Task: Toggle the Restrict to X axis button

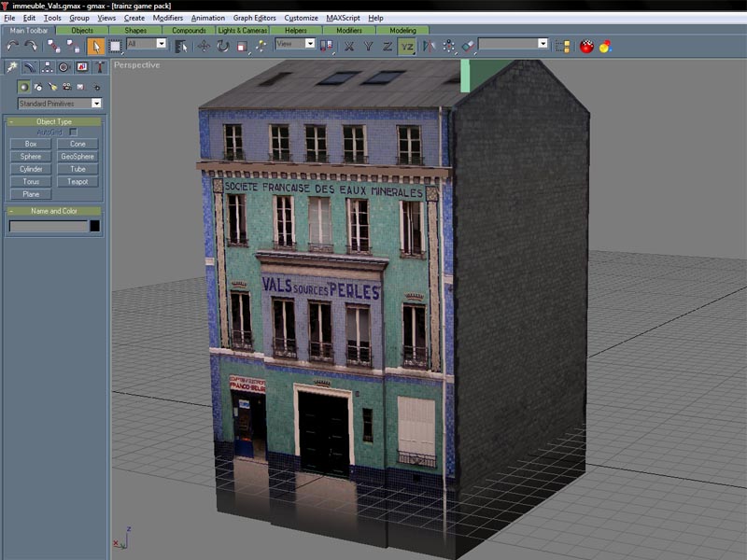Action: tap(348, 45)
